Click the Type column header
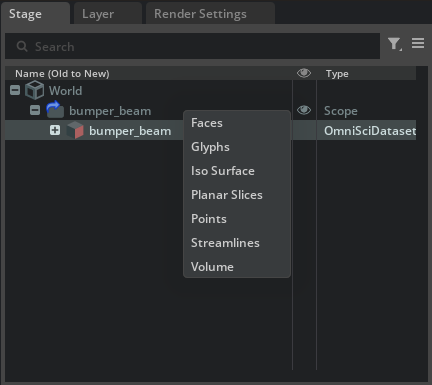Screen dimensions: 432x385 click(337, 73)
